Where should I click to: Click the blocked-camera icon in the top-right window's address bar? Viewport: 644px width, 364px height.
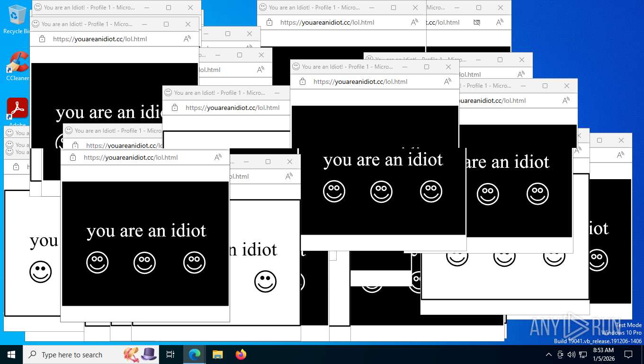[x=477, y=22]
